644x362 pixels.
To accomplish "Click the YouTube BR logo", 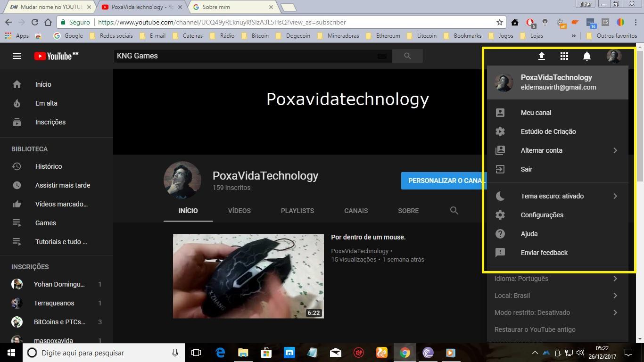I will pyautogui.click(x=56, y=56).
